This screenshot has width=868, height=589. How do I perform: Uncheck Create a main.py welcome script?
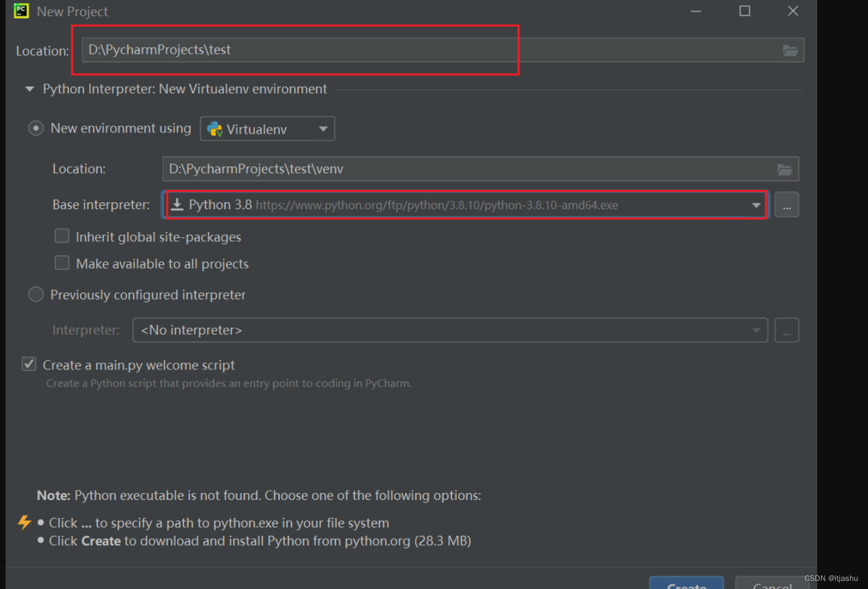(29, 364)
